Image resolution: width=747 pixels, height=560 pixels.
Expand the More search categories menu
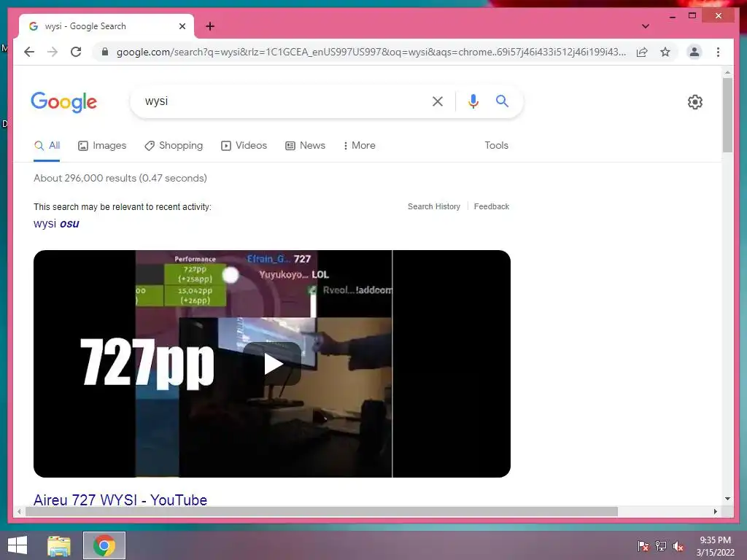[359, 146]
